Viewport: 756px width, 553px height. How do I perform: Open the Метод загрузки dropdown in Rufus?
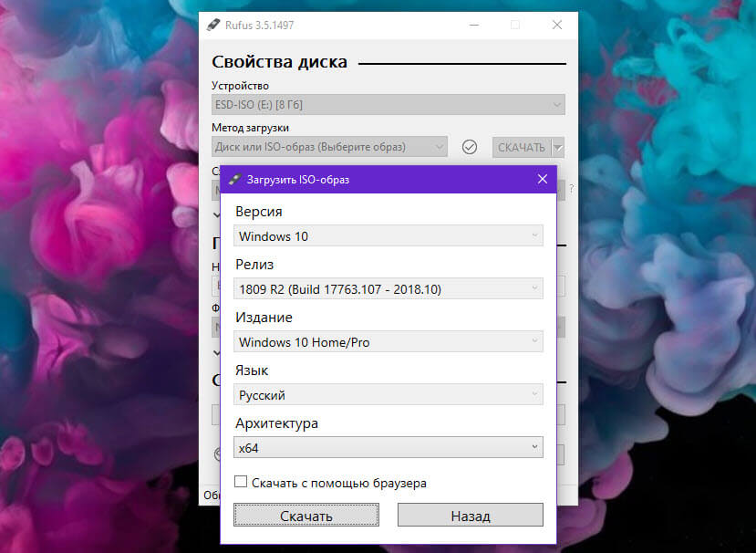point(329,147)
